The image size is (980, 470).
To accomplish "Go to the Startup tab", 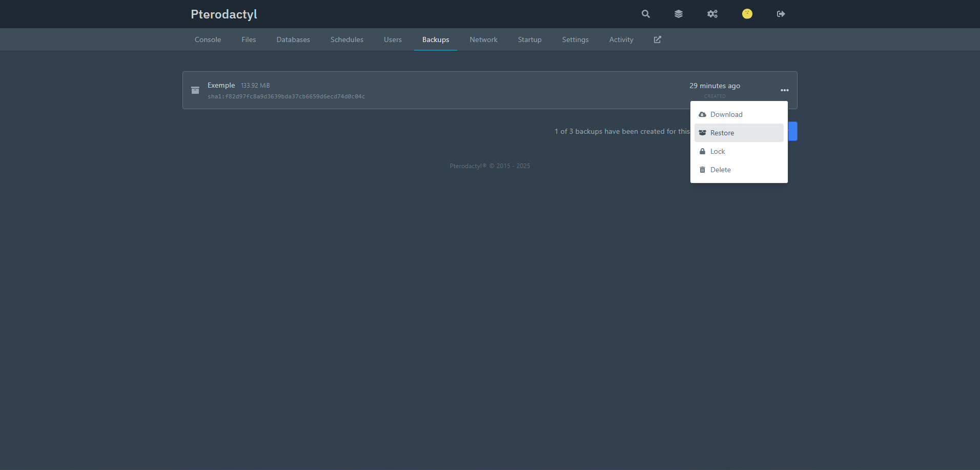I will click(529, 39).
